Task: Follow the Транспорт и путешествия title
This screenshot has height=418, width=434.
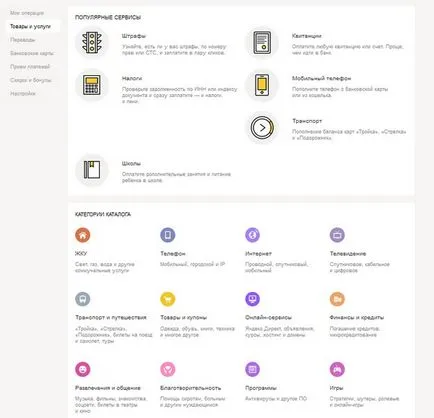Action: click(x=111, y=317)
